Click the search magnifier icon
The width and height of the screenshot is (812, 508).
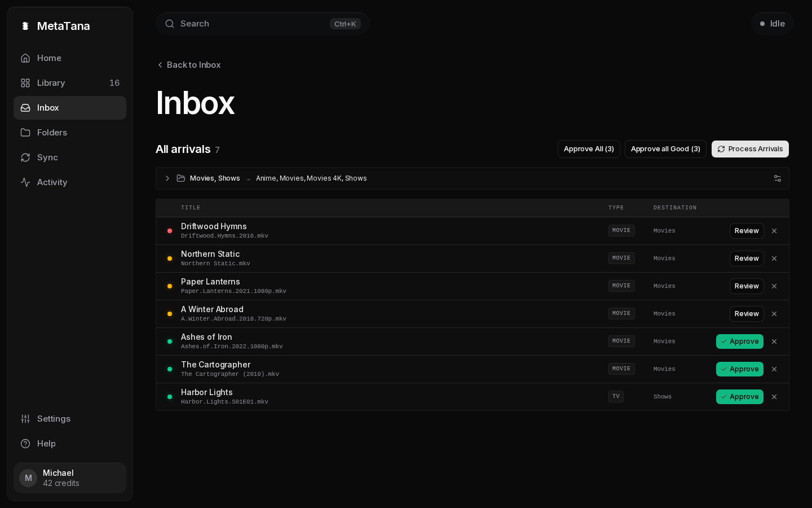coord(170,24)
